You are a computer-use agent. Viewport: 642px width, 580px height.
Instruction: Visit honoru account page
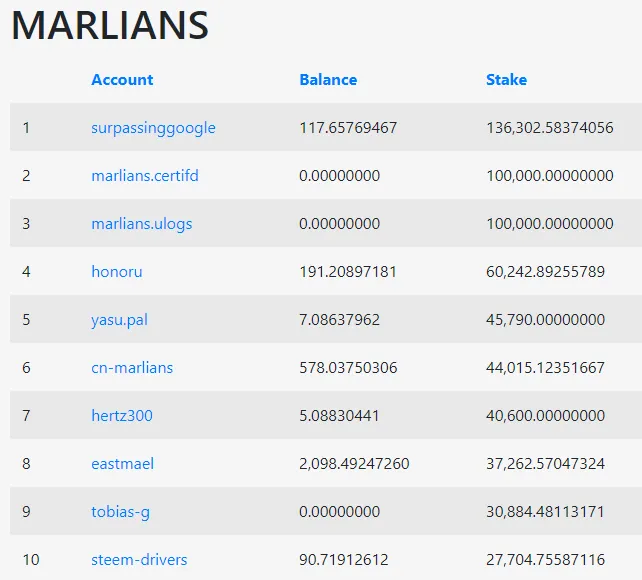pyautogui.click(x=117, y=271)
